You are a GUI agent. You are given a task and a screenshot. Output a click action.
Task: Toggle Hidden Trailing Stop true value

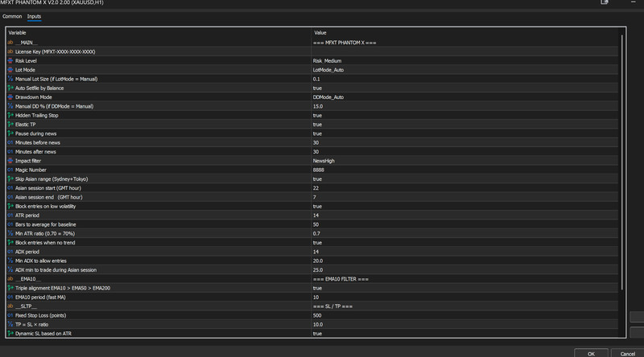click(464, 115)
